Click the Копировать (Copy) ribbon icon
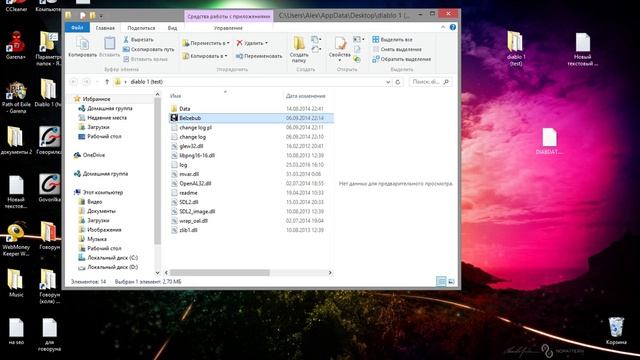Image resolution: width=640 pixels, height=360 pixels. click(x=82, y=47)
